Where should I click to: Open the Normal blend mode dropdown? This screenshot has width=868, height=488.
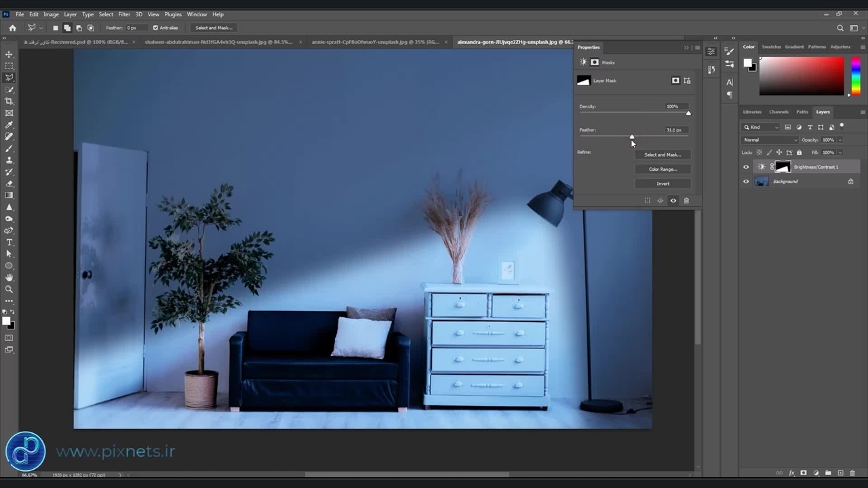click(x=770, y=140)
